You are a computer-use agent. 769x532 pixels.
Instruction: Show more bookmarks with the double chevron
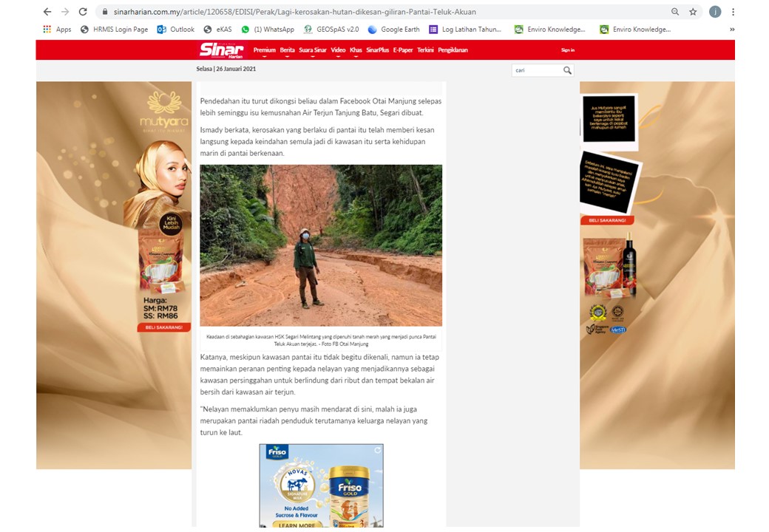tap(732, 30)
